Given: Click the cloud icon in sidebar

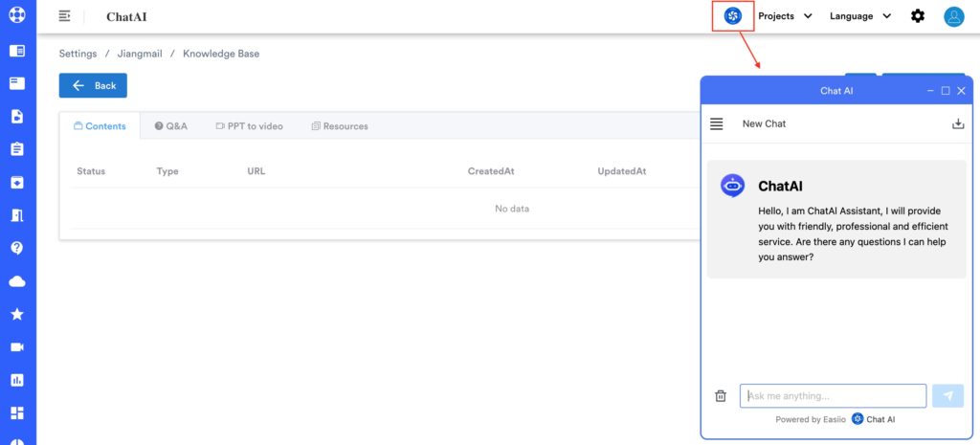Looking at the screenshot, I should coord(16,281).
